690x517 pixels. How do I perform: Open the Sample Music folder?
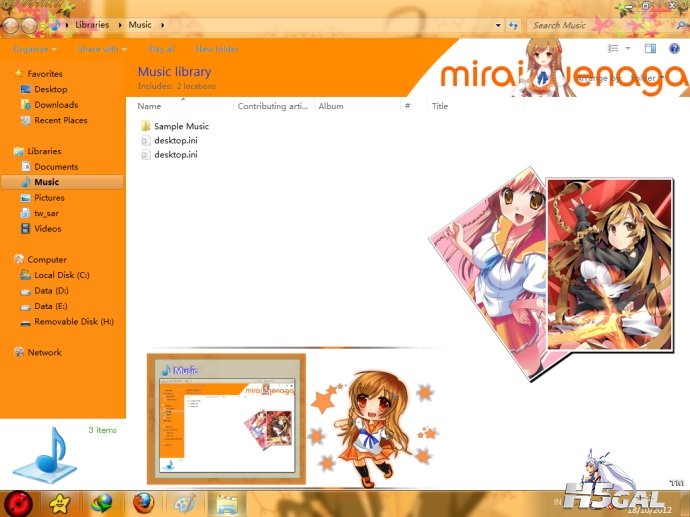[181, 127]
